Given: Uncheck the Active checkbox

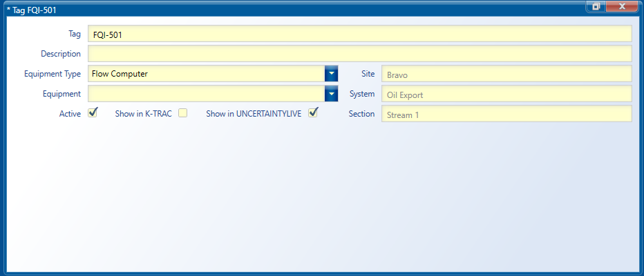Looking at the screenshot, I should (93, 113).
